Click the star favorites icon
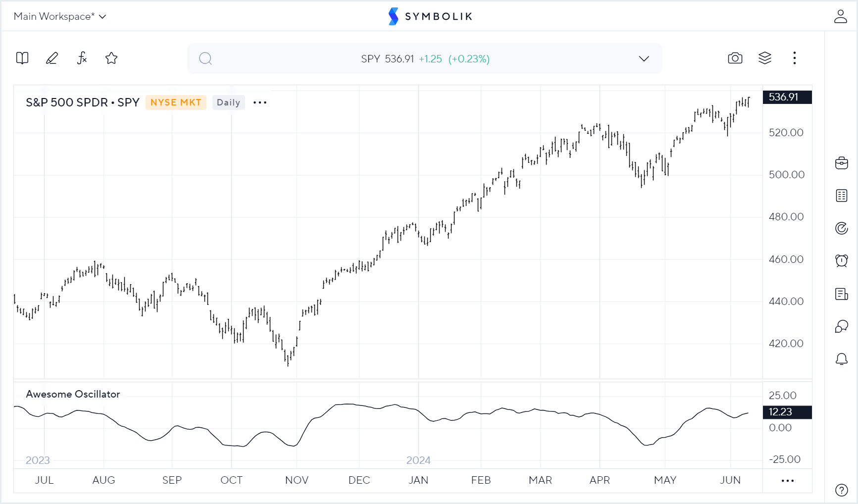This screenshot has width=858, height=504. click(111, 58)
